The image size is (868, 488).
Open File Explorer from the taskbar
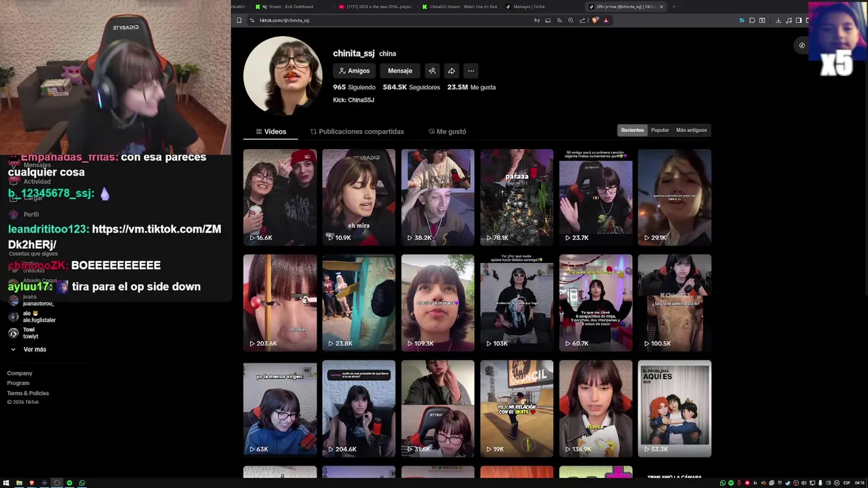(19, 483)
